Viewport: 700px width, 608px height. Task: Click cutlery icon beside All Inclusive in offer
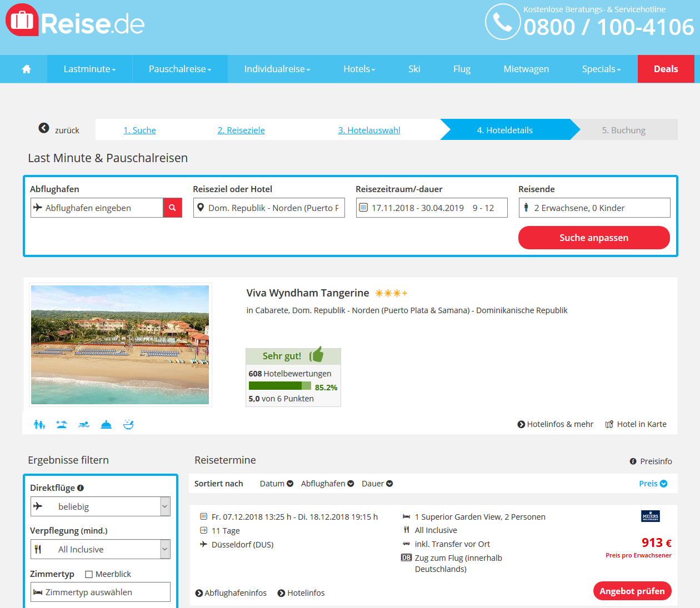407,530
